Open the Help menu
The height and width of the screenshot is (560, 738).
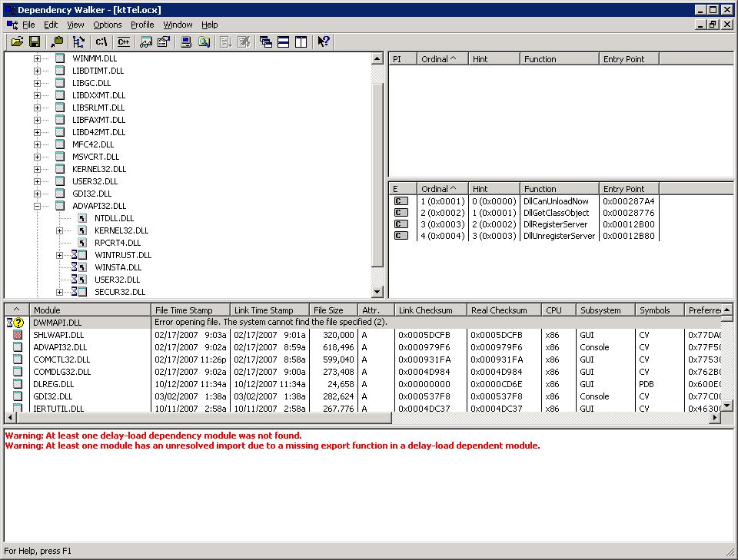209,25
